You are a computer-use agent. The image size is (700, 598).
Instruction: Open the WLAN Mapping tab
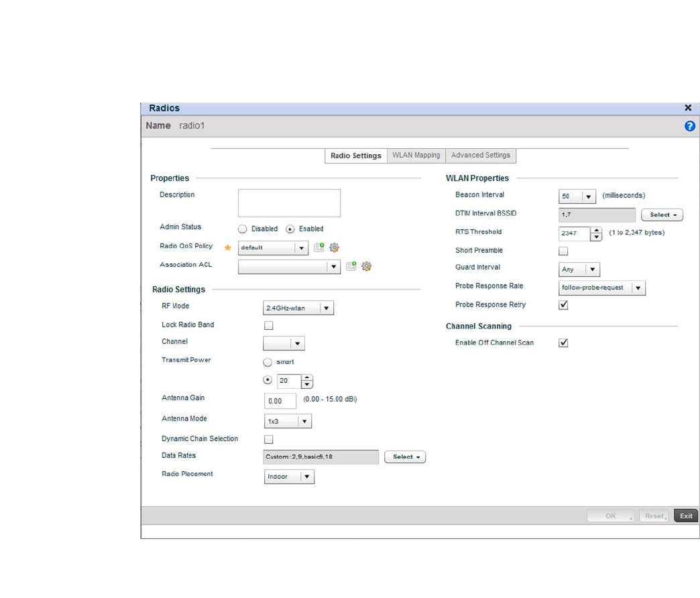(416, 156)
